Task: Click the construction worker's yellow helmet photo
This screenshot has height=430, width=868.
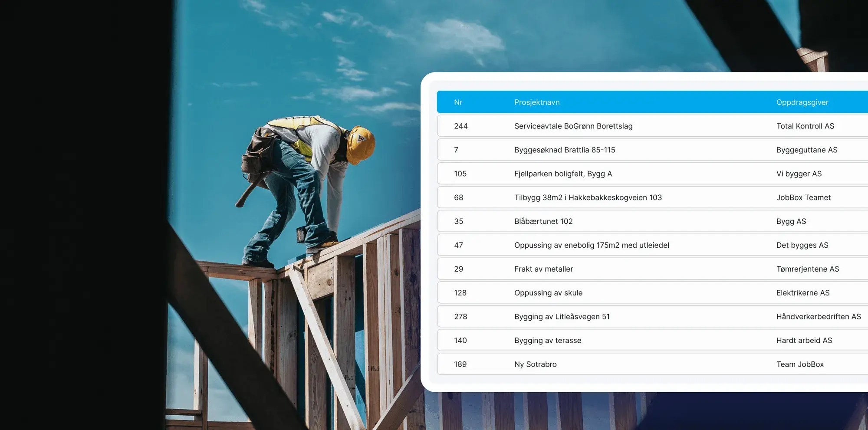Action: 361,143
